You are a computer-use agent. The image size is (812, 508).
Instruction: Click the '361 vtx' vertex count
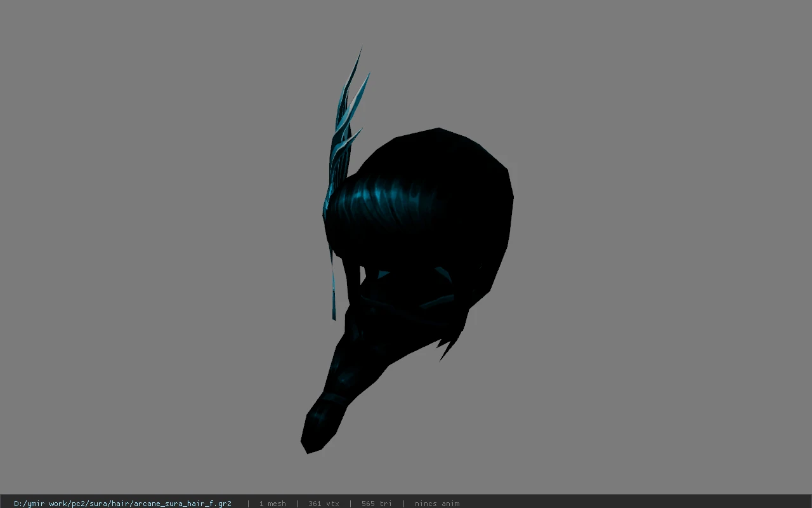[324, 504]
